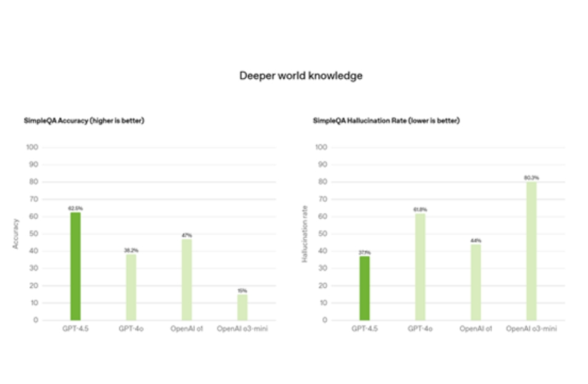
Task: Select the "44%" value label
Action: [476, 241]
